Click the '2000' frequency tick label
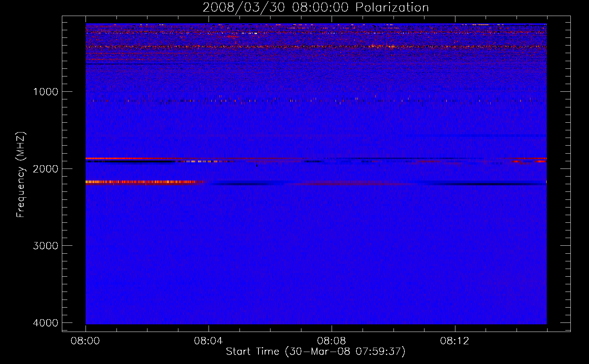Viewport: 589px width, 364px height. point(46,169)
